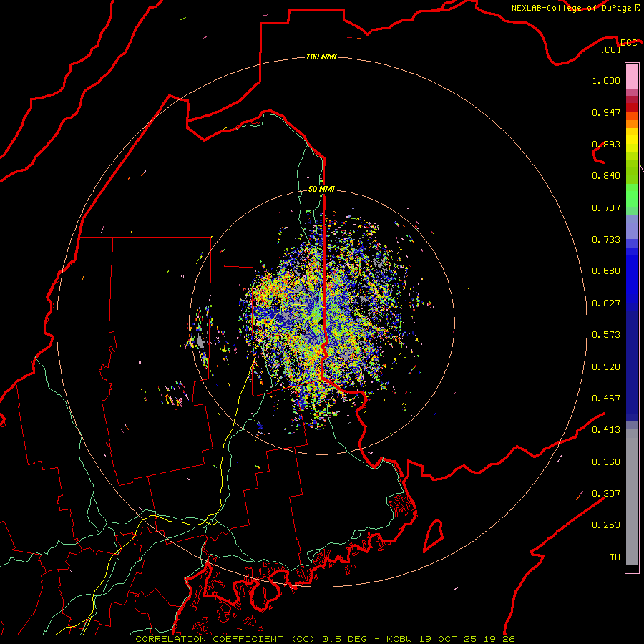Click the 0.413 legend value
Viewport: 644px width, 644px height.
[x=606, y=430]
